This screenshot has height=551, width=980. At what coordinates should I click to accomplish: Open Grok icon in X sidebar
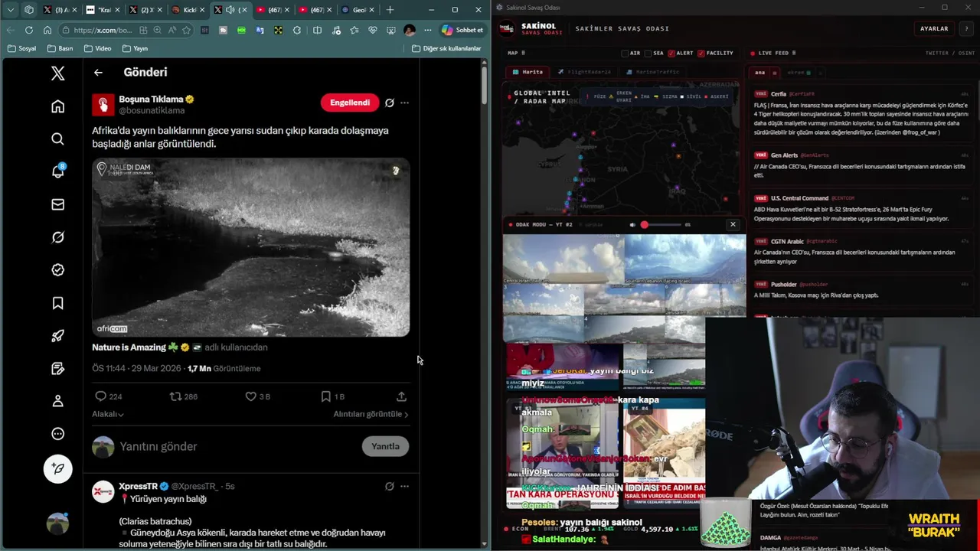click(x=57, y=237)
